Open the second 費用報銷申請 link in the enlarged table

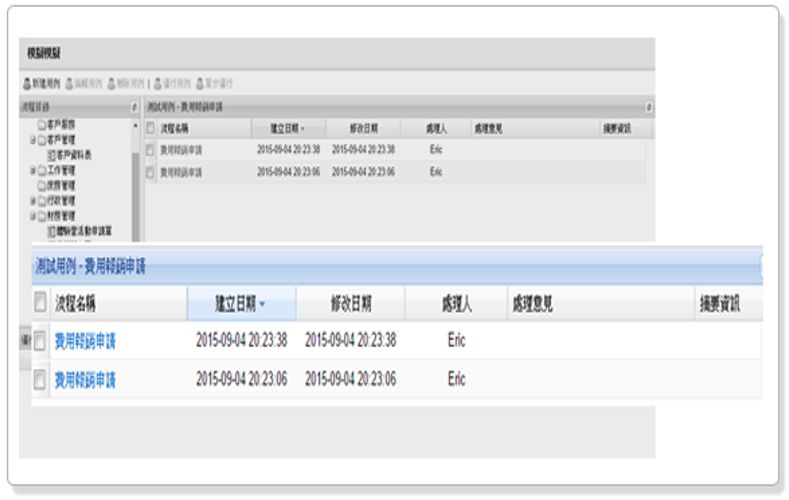(85, 380)
